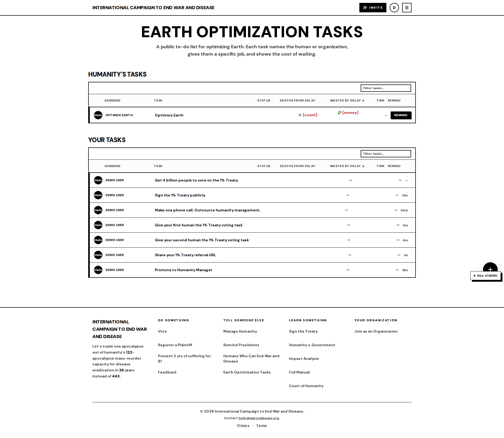Click avatar in second human voting task row
Image resolution: width=504 pixels, height=438 pixels.
click(98, 240)
